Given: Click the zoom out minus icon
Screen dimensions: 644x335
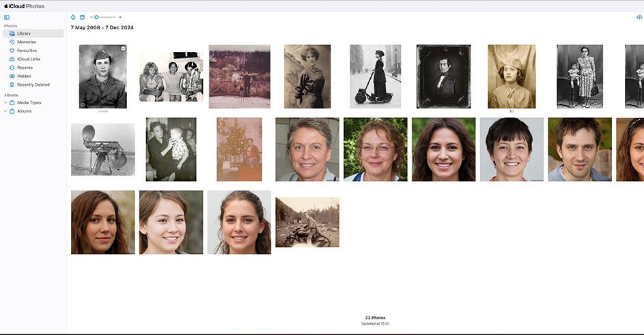Looking at the screenshot, I should pos(91,17).
